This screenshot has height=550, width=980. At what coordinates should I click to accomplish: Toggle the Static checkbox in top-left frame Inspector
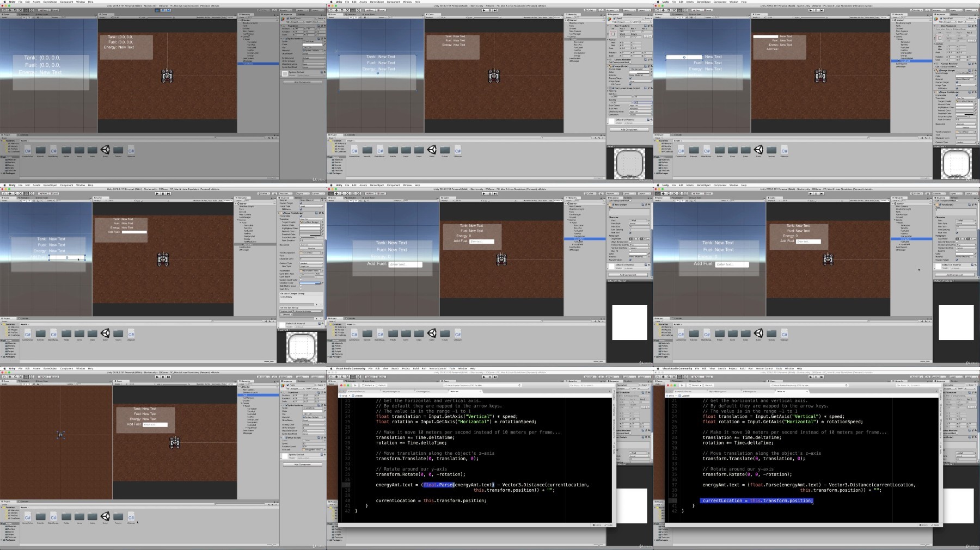[316, 18]
